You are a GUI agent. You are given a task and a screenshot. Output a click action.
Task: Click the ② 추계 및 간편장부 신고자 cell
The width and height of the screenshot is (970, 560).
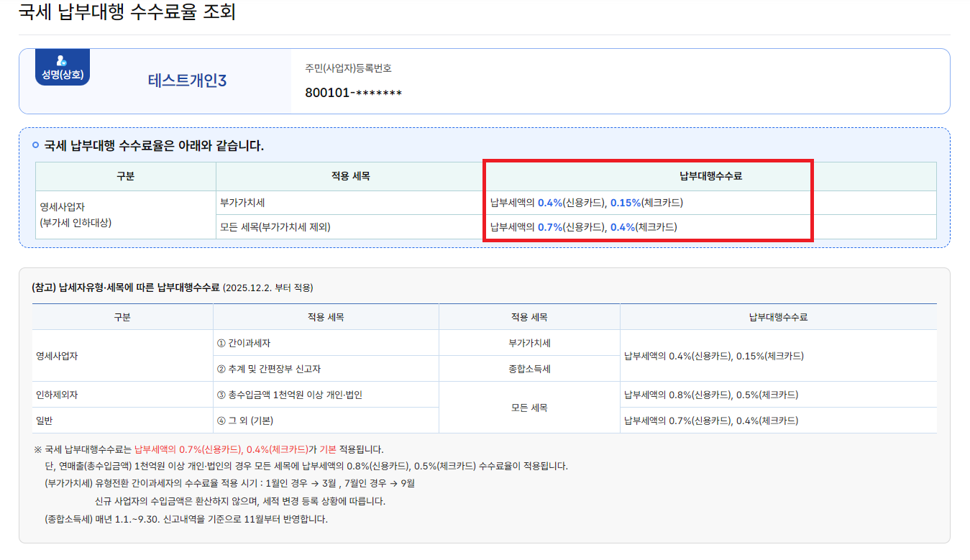326,369
